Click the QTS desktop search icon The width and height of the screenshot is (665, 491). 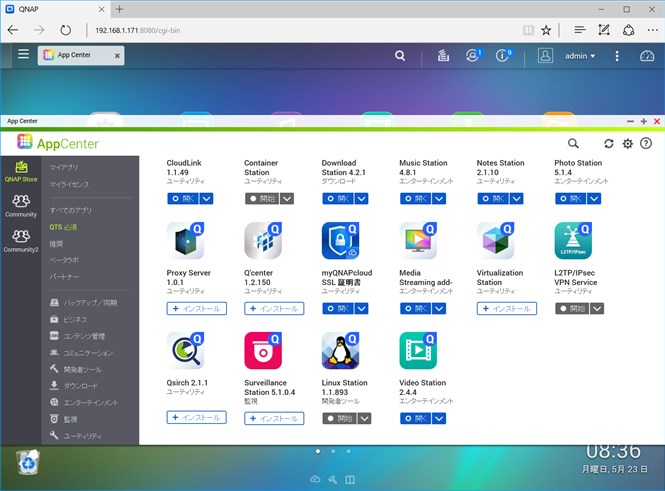400,56
